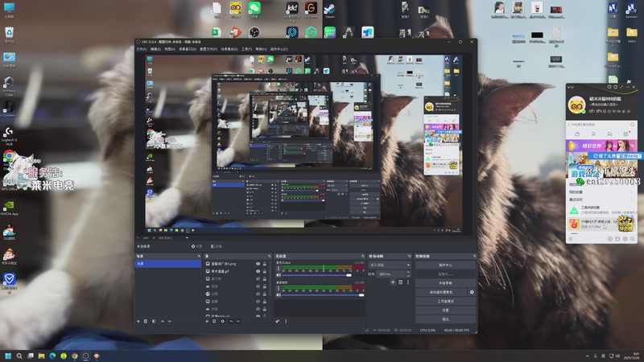Add a new source with plus icon

(x=207, y=321)
